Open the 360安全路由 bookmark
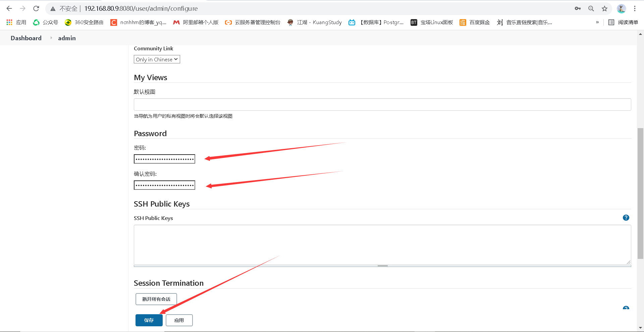The width and height of the screenshot is (644, 332). (84, 22)
